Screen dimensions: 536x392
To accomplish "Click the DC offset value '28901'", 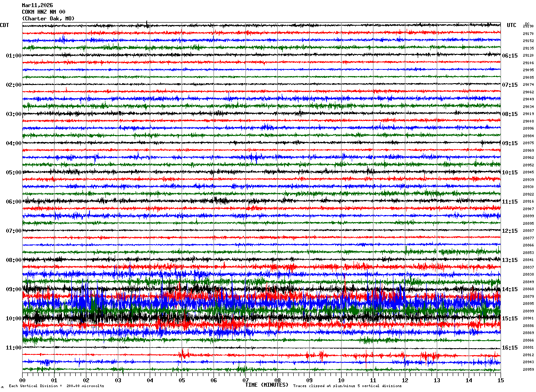I will [x=528, y=318].
